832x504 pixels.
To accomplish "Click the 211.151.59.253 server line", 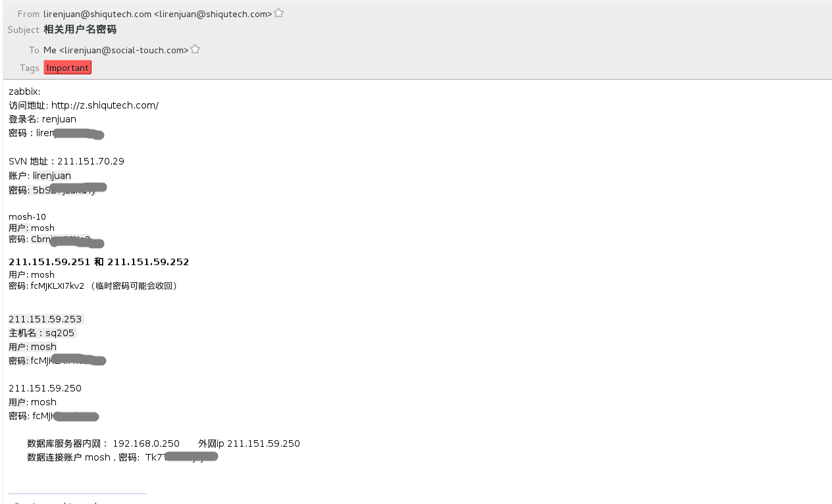I will tap(45, 319).
